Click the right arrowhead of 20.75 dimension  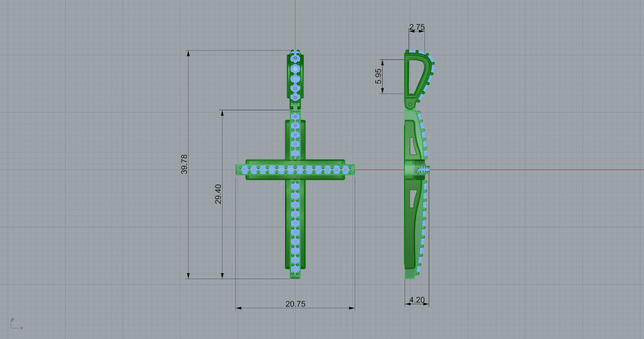click(x=352, y=308)
